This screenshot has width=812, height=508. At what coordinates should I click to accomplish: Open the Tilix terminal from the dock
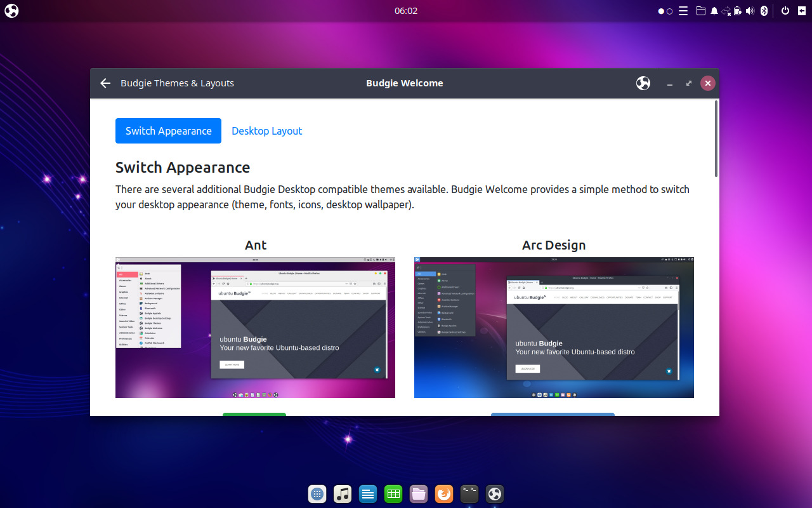tap(469, 493)
